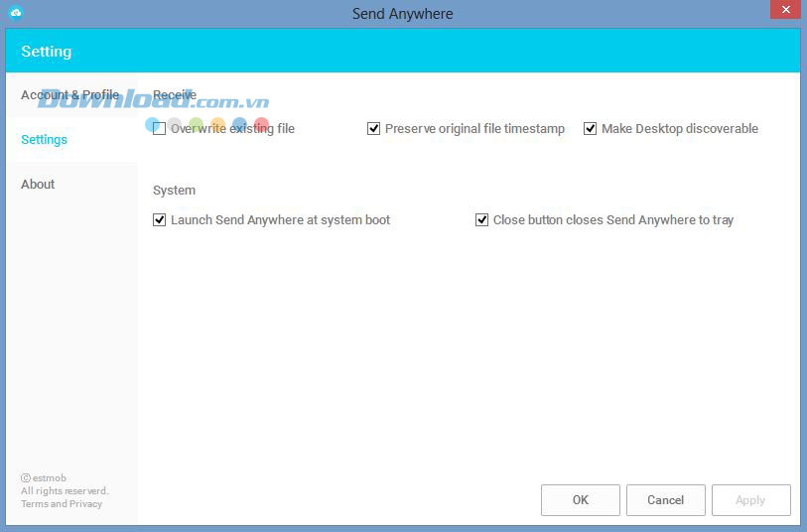
Task: Click the System section heading
Action: point(174,191)
